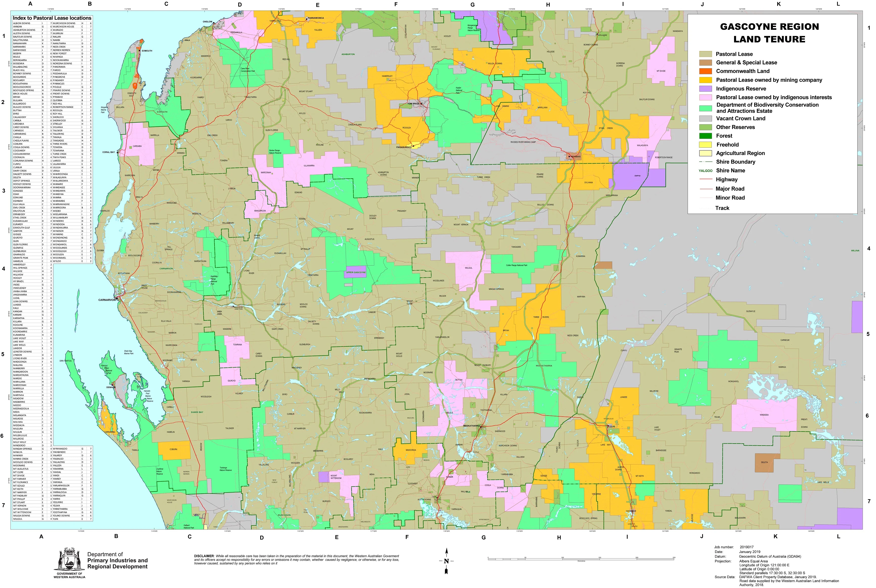Click the north arrow compass symbol

coord(446,561)
